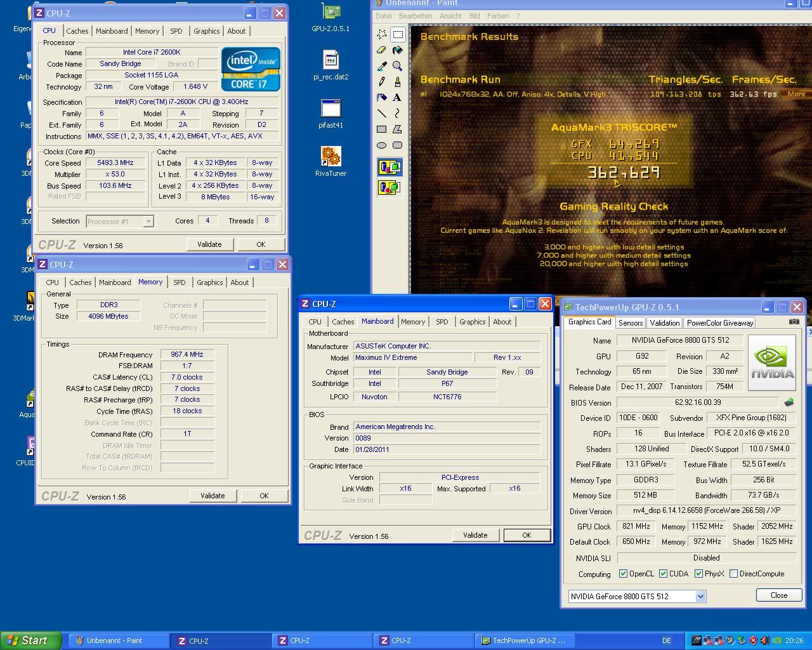Choose the Brush tool in Paint
Image resolution: width=812 pixels, height=650 pixels.
tap(398, 82)
